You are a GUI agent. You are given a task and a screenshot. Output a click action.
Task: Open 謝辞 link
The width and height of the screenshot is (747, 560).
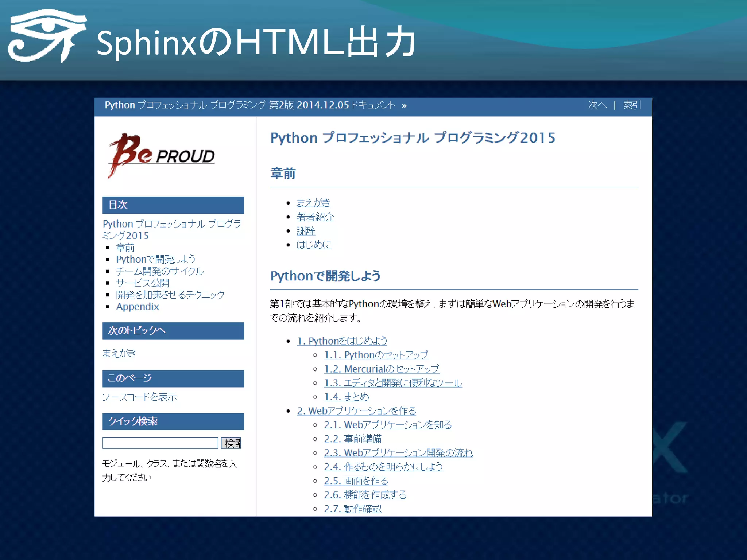(x=306, y=230)
